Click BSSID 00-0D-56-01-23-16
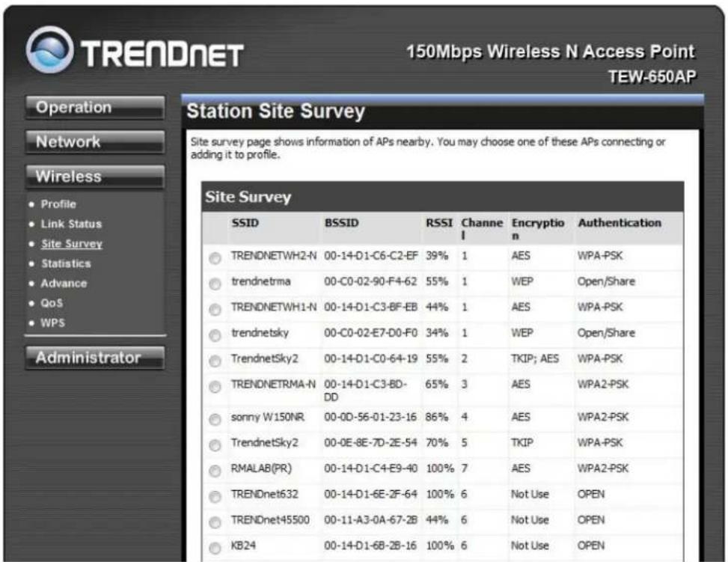Image resolution: width=728 pixels, height=562 pixels. pyautogui.click(x=370, y=417)
